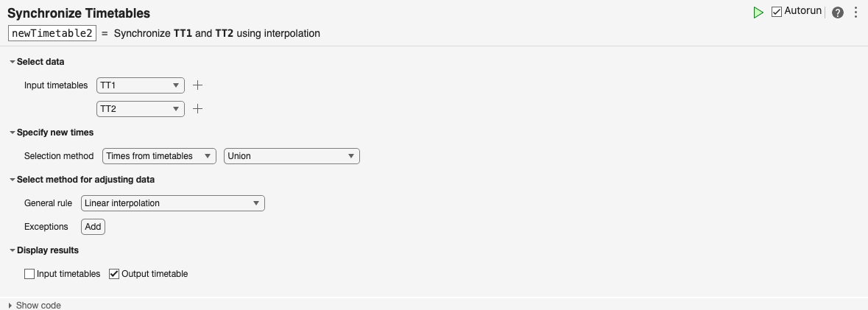Image resolution: width=868 pixels, height=310 pixels.
Task: Toggle the Autorun checkbox
Action: click(777, 12)
